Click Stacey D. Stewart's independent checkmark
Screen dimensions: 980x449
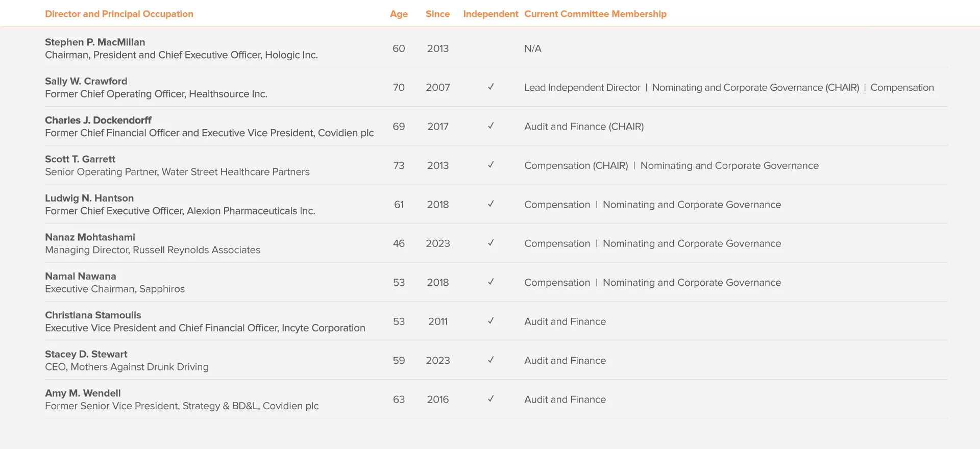point(491,360)
